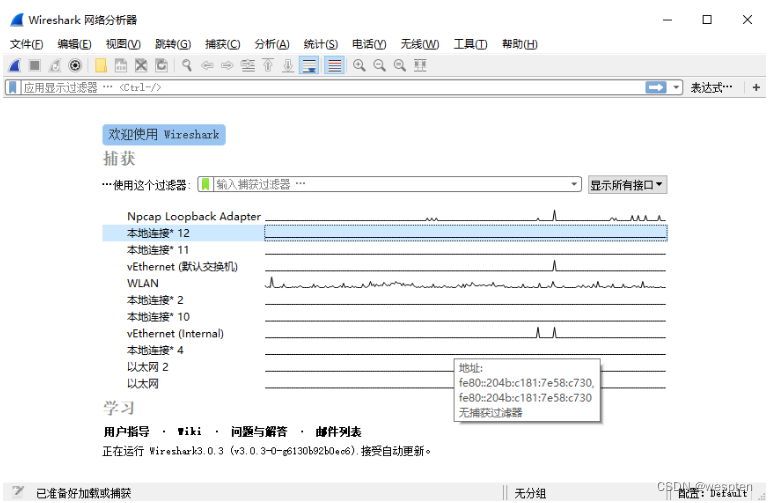This screenshot has width=768, height=503.
Task: Open capture options gear icon
Action: (75, 65)
